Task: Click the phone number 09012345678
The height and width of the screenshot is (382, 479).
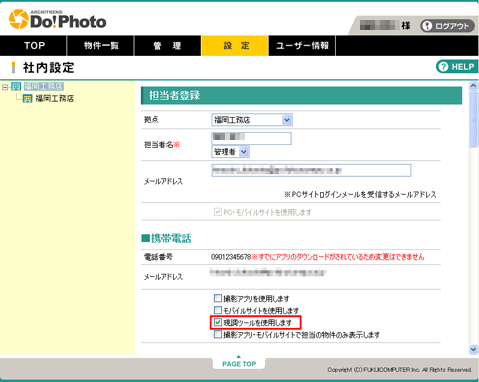Action: (x=231, y=257)
